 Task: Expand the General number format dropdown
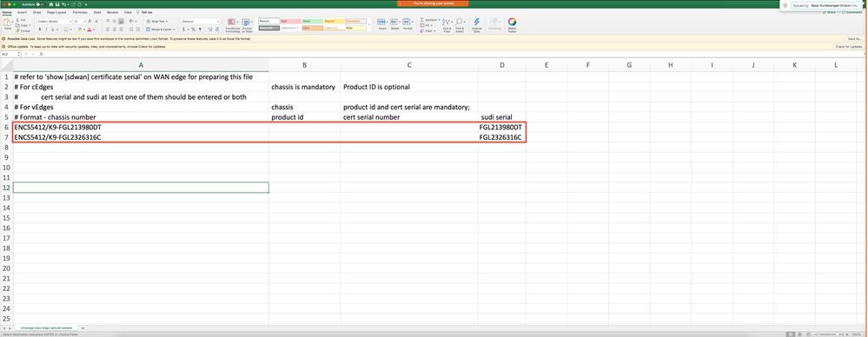[x=201, y=22]
